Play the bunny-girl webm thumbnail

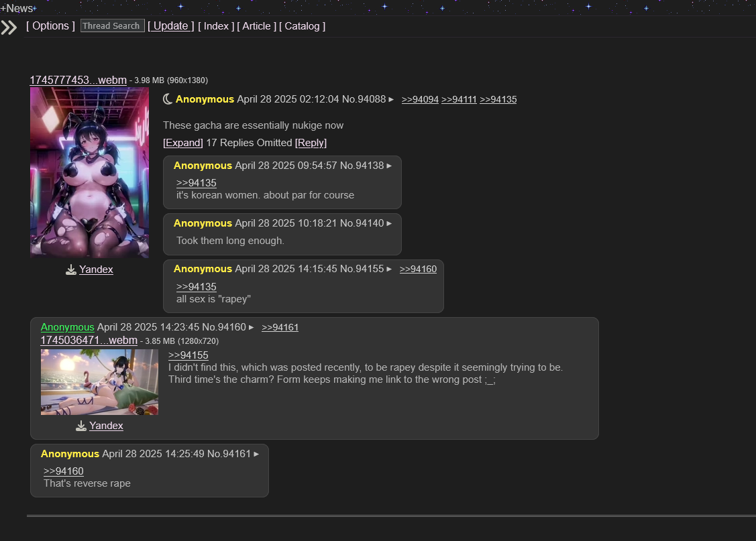pyautogui.click(x=90, y=172)
